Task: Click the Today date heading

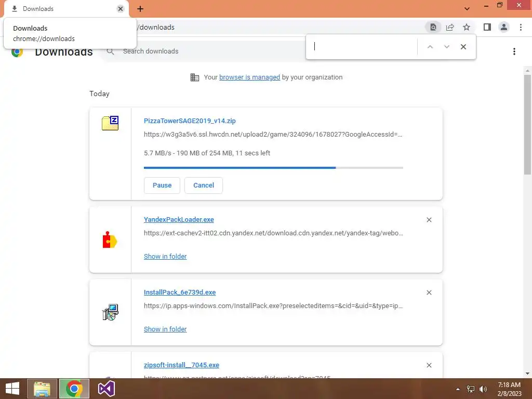Action: [99, 94]
